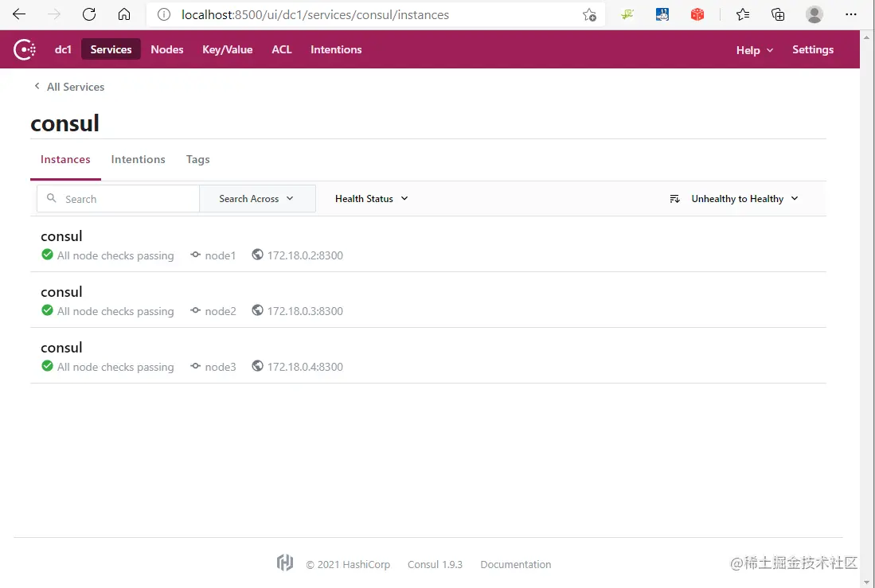Image resolution: width=875 pixels, height=588 pixels.
Task: Open the ACL nav item
Action: [x=282, y=49]
